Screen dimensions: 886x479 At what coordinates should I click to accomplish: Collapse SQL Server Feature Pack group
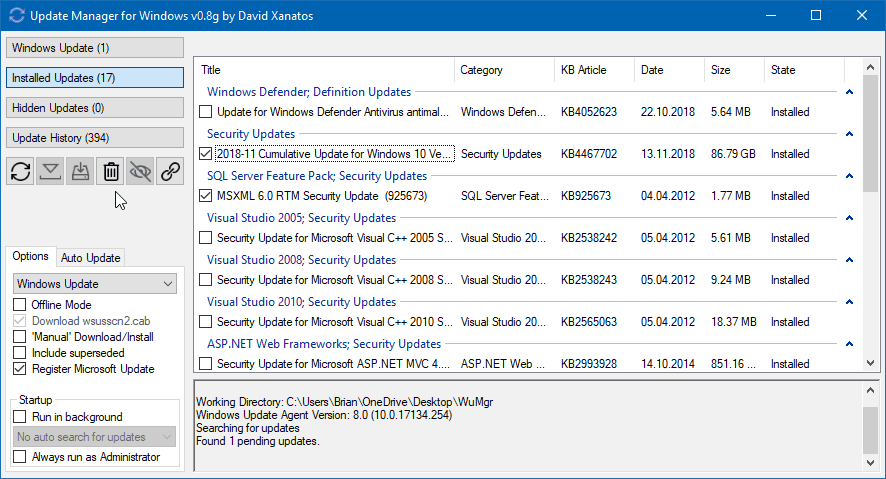tap(849, 176)
